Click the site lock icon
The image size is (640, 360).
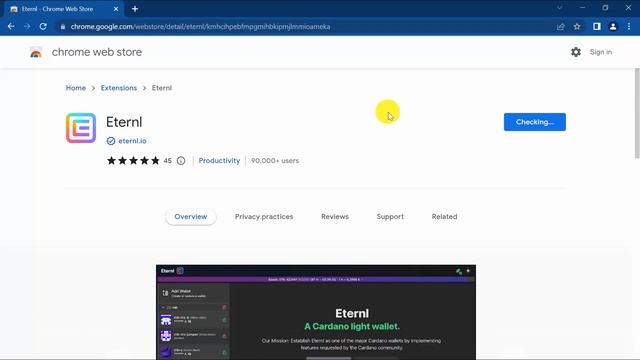62,27
